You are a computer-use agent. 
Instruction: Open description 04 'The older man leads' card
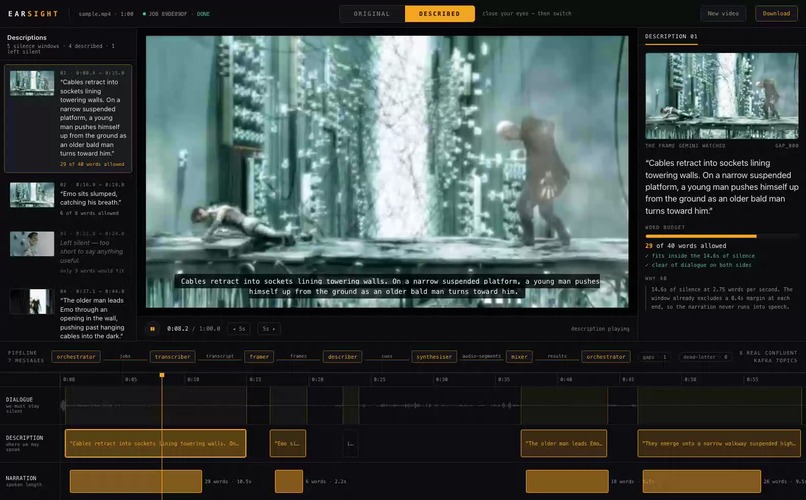pos(68,313)
